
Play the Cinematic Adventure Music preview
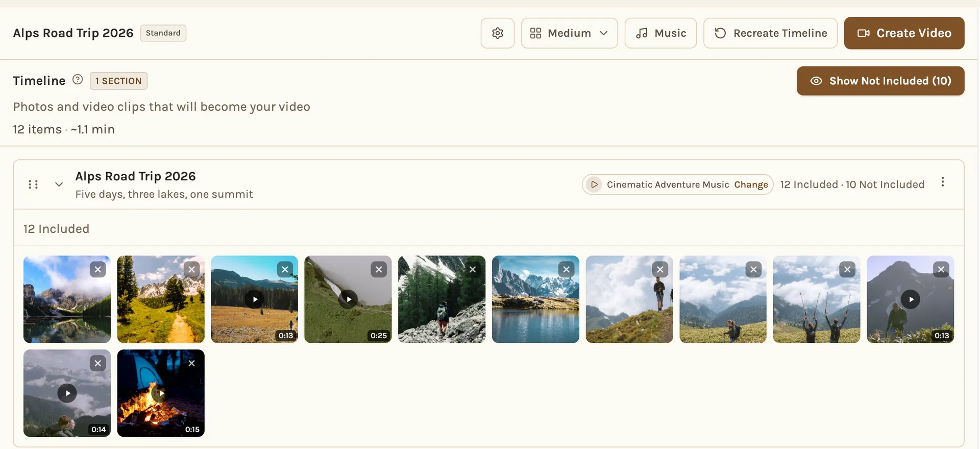pyautogui.click(x=594, y=184)
